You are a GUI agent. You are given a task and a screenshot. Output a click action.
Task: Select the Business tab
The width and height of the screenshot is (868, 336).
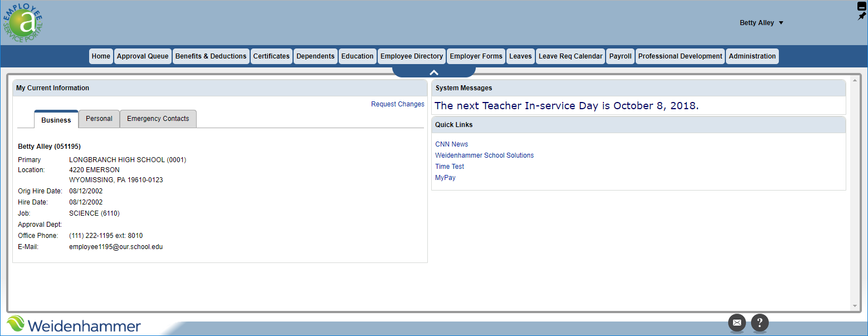56,120
